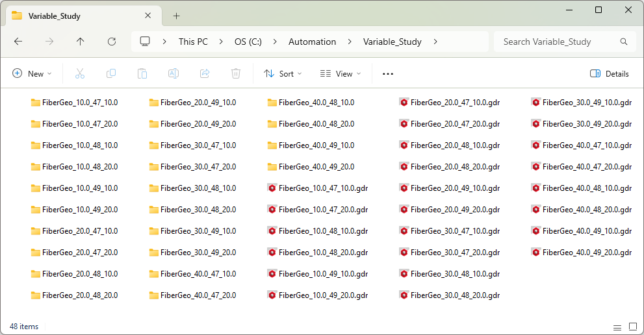Click the Copy icon in toolbar

[x=111, y=74]
